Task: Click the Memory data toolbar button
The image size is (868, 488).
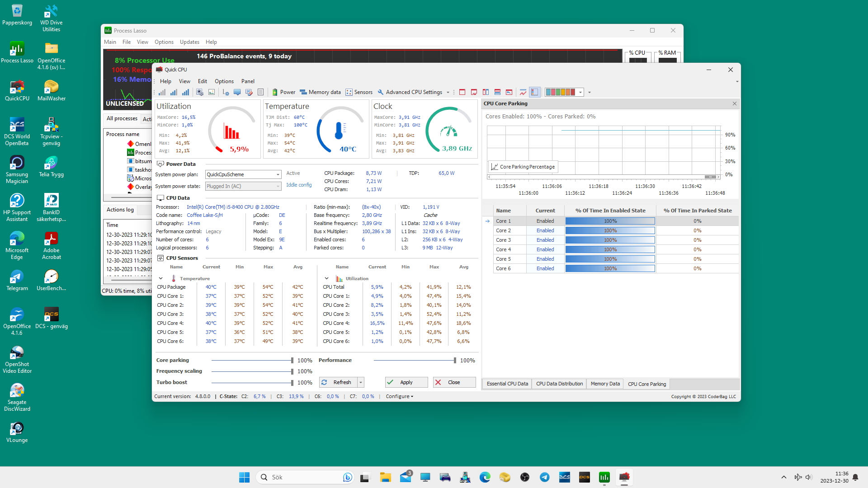Action: 320,92
